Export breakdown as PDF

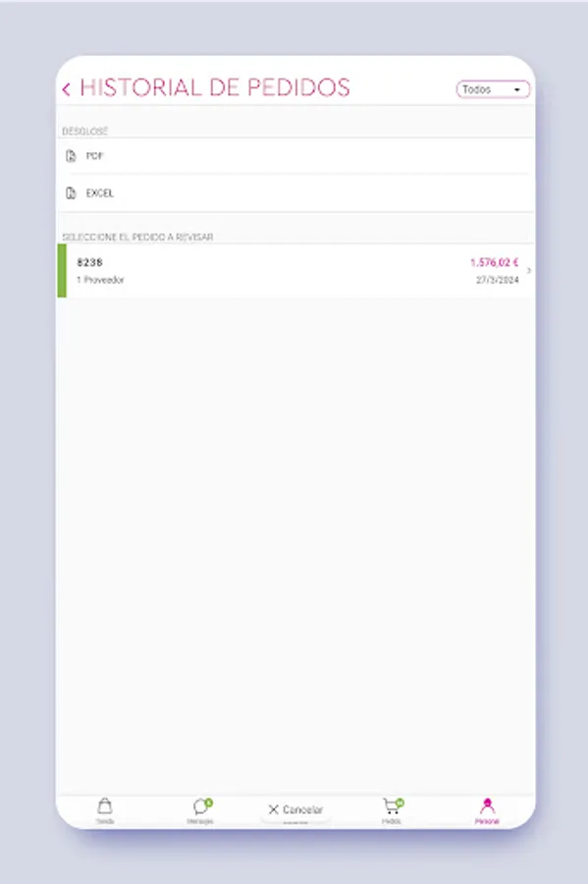pos(295,156)
